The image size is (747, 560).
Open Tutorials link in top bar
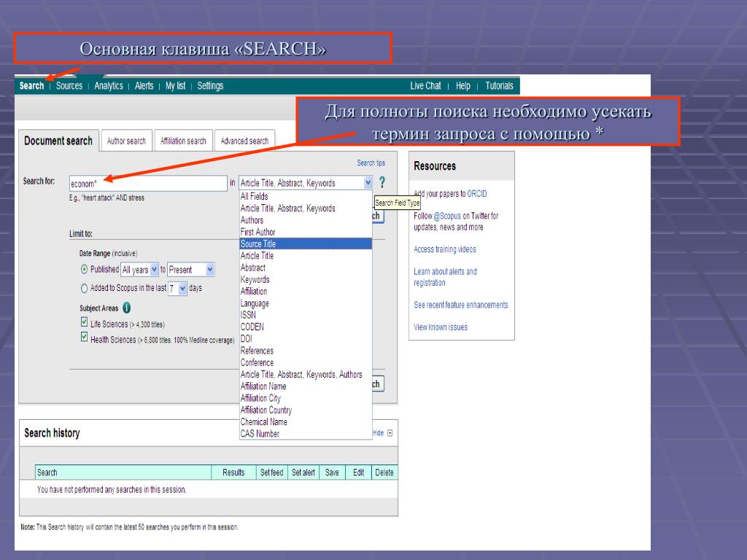tap(499, 86)
